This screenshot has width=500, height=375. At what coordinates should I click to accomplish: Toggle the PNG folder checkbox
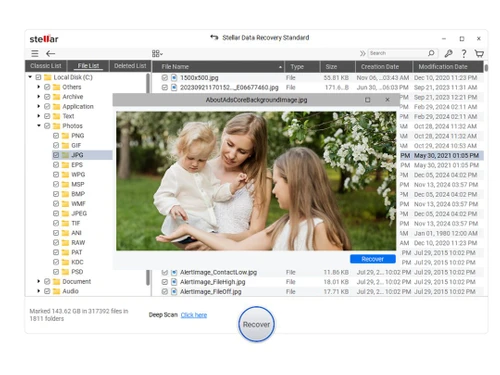point(56,136)
